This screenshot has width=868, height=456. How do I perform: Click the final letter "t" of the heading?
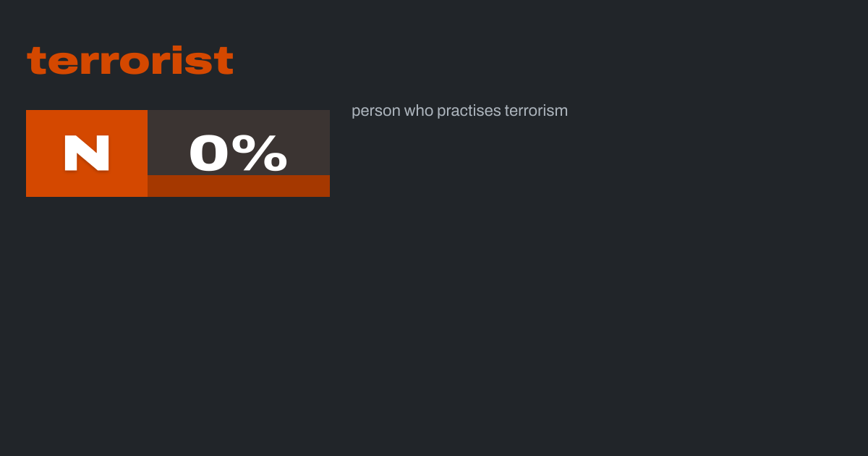pyautogui.click(x=225, y=61)
